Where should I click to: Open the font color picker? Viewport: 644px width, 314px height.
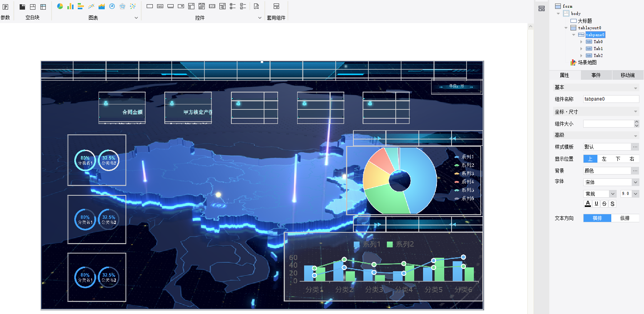click(x=588, y=204)
